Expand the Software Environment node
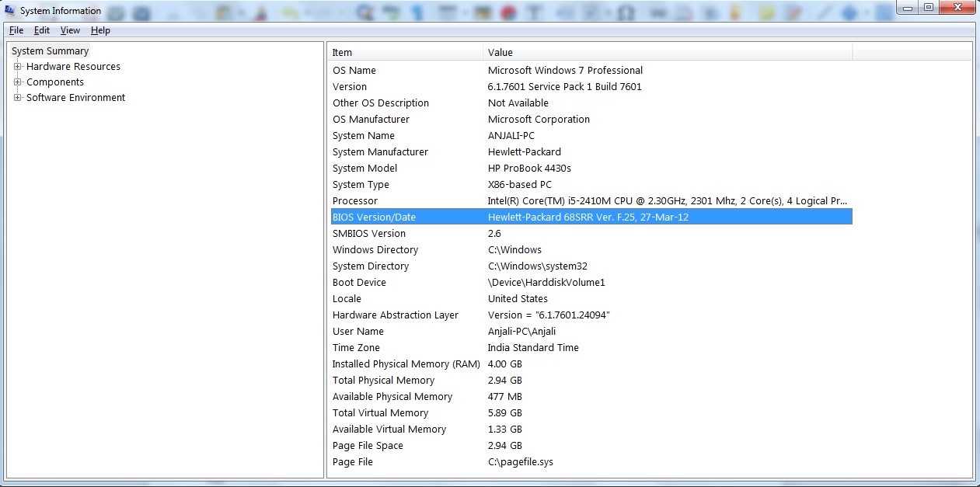The height and width of the screenshot is (487, 980). point(17,98)
